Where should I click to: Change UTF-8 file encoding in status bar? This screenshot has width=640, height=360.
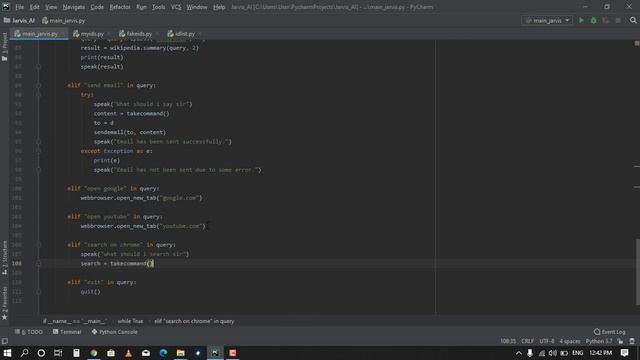pos(547,341)
